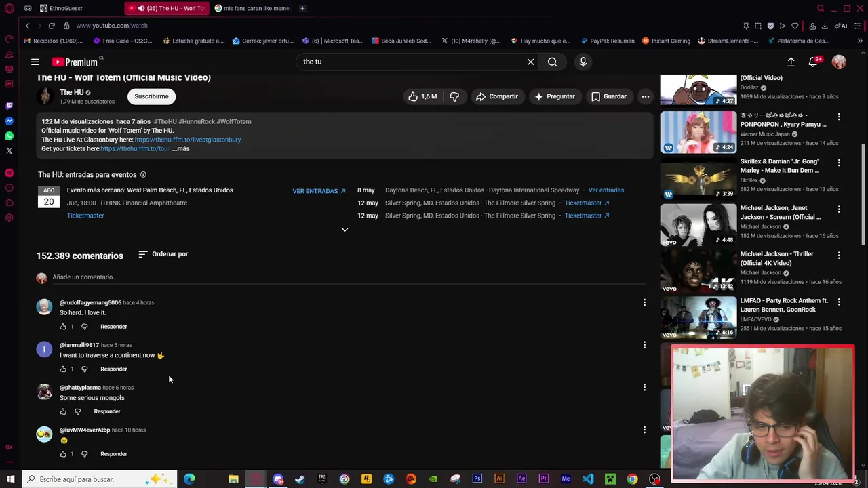The image size is (868, 488).
Task: Click the magnifier search button
Action: click(553, 62)
